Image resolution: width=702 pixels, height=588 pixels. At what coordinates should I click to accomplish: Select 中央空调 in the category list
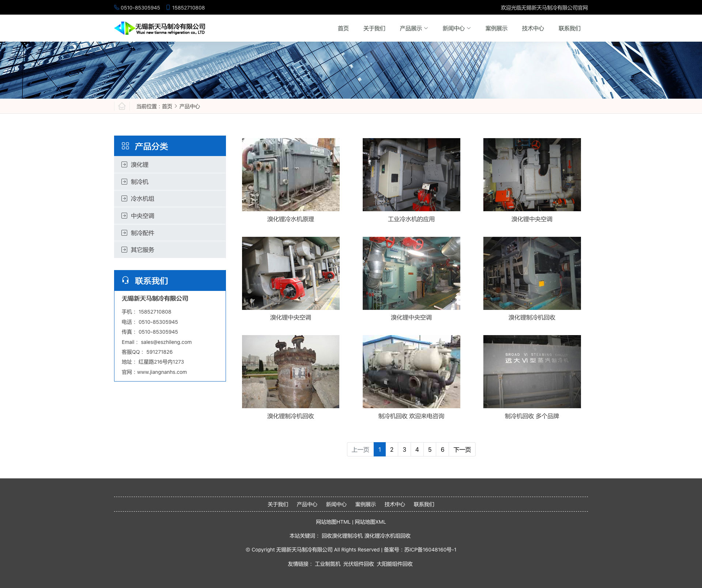coord(143,216)
